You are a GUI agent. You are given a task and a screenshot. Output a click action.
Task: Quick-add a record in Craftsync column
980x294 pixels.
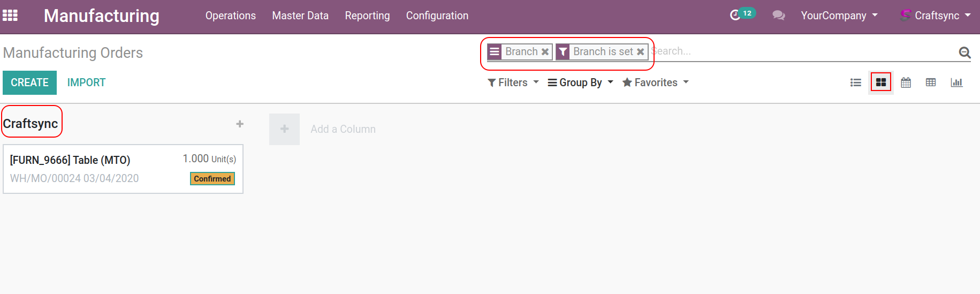[240, 124]
